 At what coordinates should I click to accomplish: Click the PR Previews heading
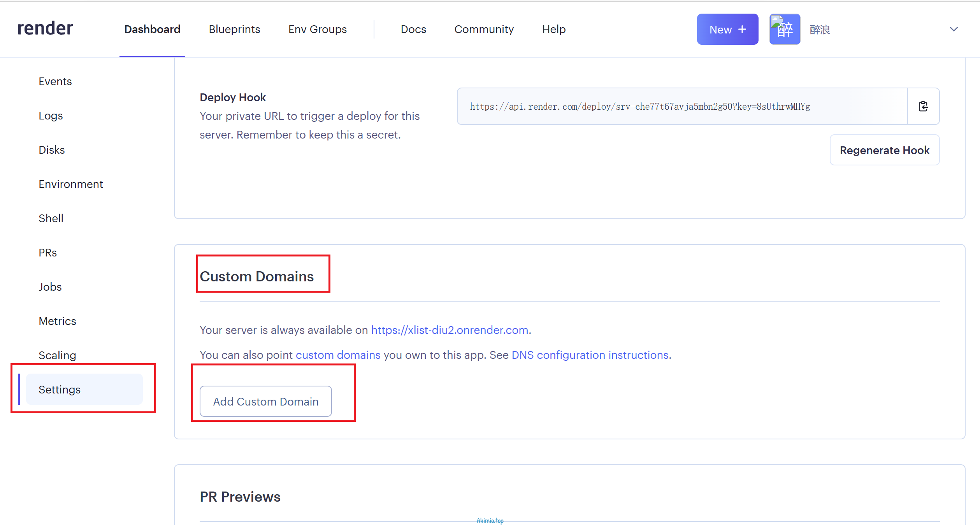click(240, 497)
